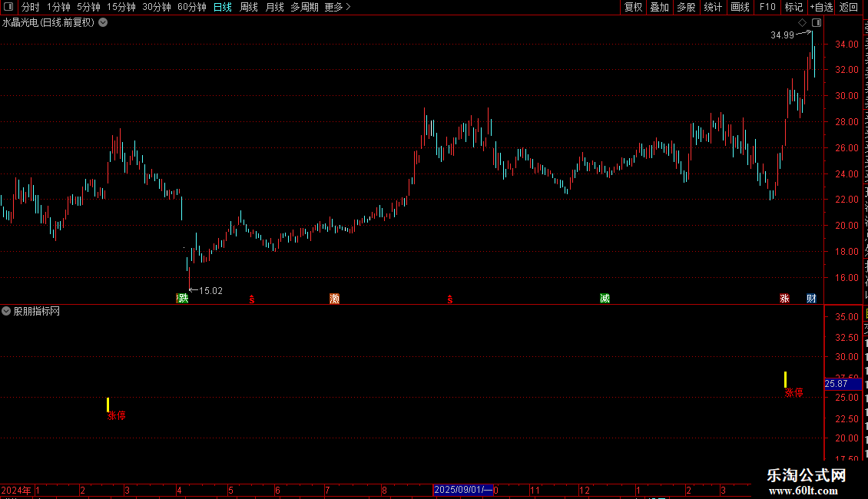Switch to 分时 intraday view
This screenshot has height=499, width=868.
pyautogui.click(x=31, y=7)
